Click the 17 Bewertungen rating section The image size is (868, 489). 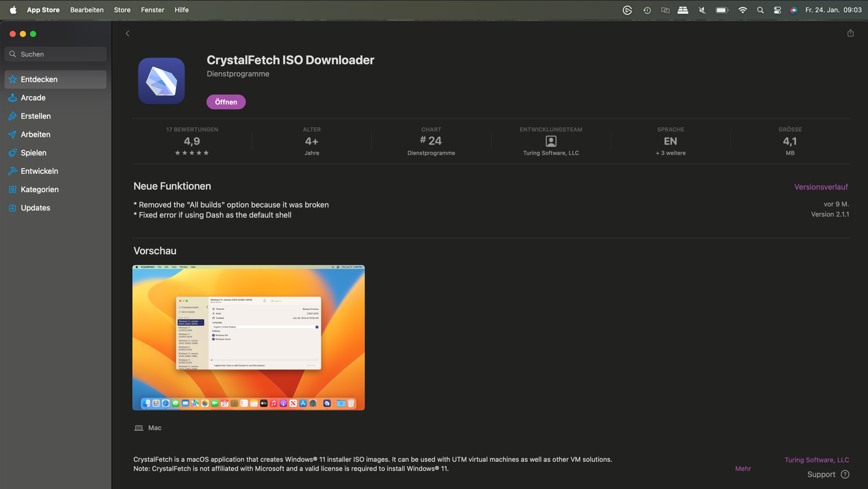click(x=192, y=141)
